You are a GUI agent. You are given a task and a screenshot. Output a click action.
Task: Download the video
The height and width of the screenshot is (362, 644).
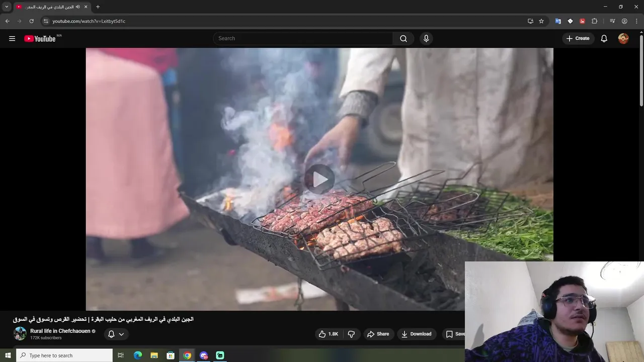[417, 334]
